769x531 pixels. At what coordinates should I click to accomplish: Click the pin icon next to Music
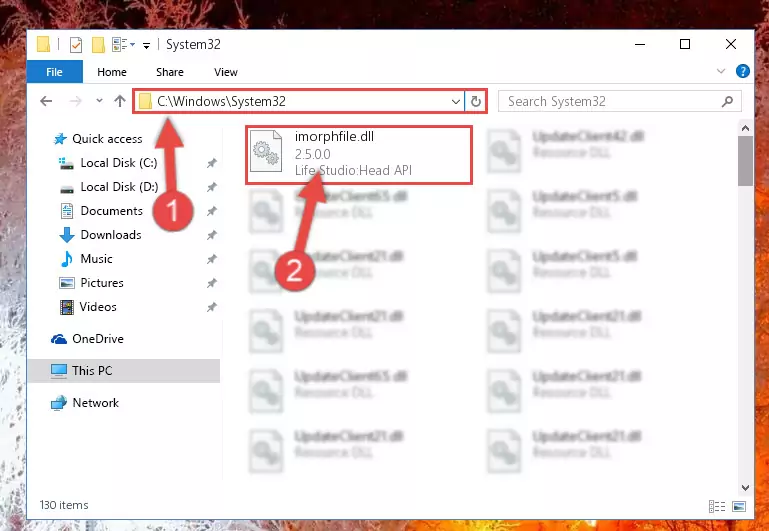(x=211, y=259)
